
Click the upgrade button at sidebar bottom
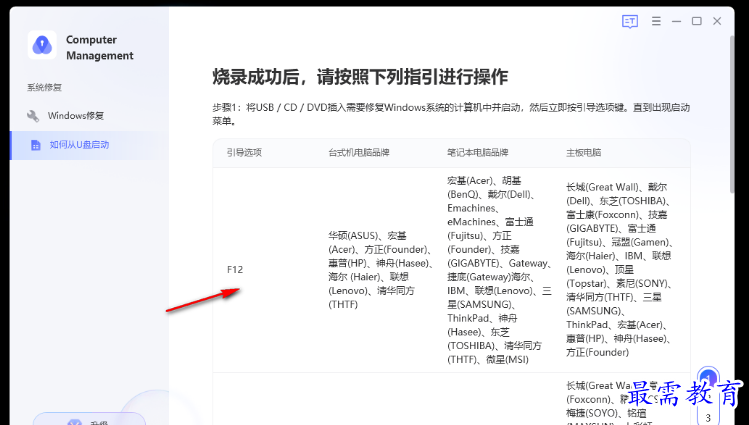pyautogui.click(x=89, y=419)
